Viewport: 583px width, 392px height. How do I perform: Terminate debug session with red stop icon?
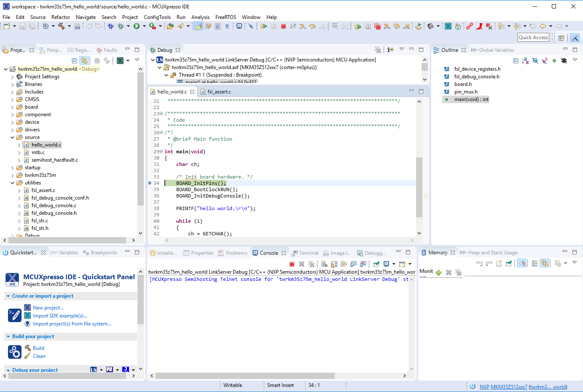(x=283, y=26)
